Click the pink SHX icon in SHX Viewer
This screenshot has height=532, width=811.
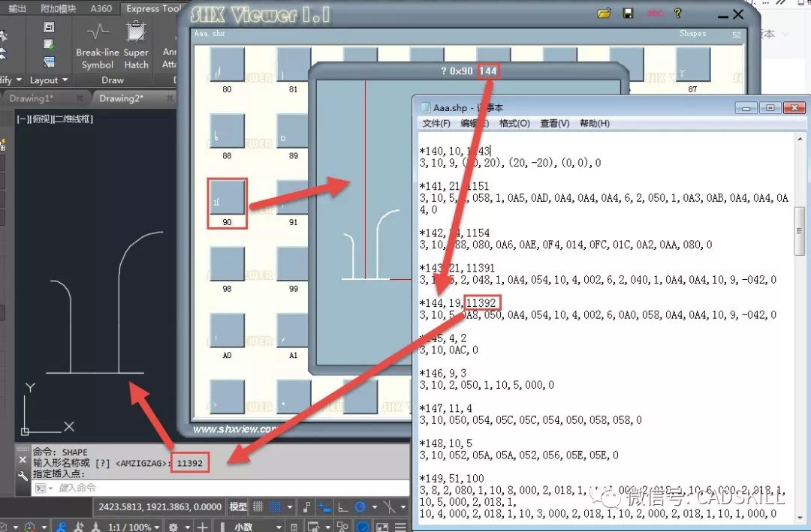[654, 14]
